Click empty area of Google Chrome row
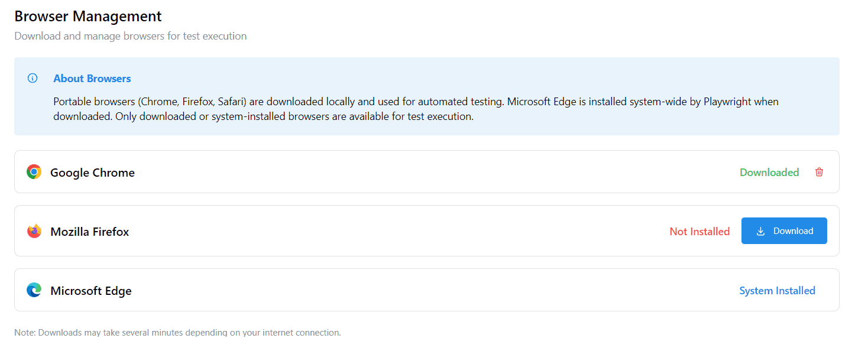 pyautogui.click(x=414, y=172)
